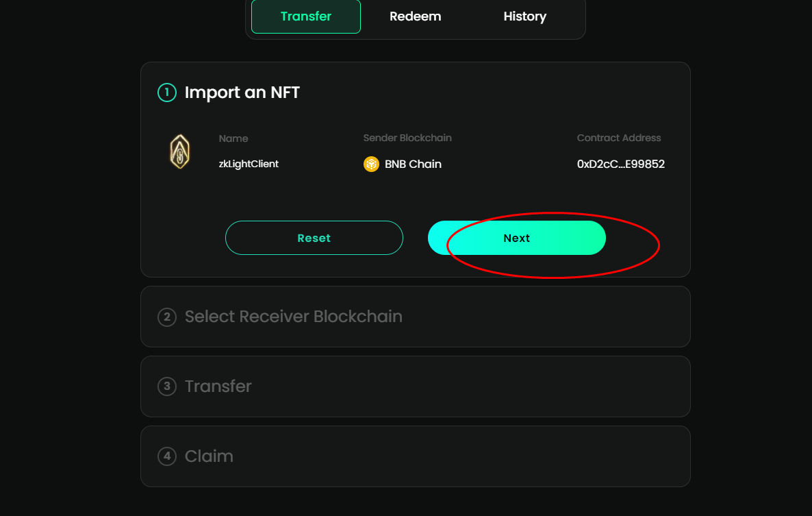
Task: Open the Redeem tab
Action: [416, 16]
